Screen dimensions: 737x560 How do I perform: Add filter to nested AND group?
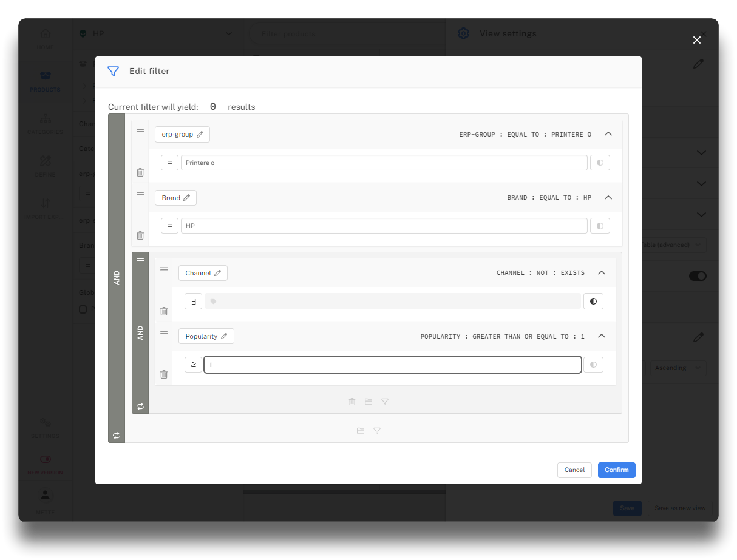[x=385, y=402]
